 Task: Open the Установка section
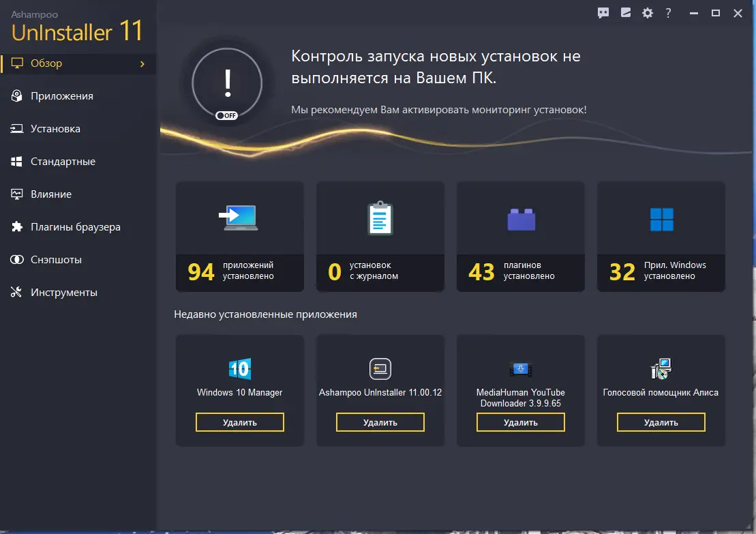[x=78, y=129]
